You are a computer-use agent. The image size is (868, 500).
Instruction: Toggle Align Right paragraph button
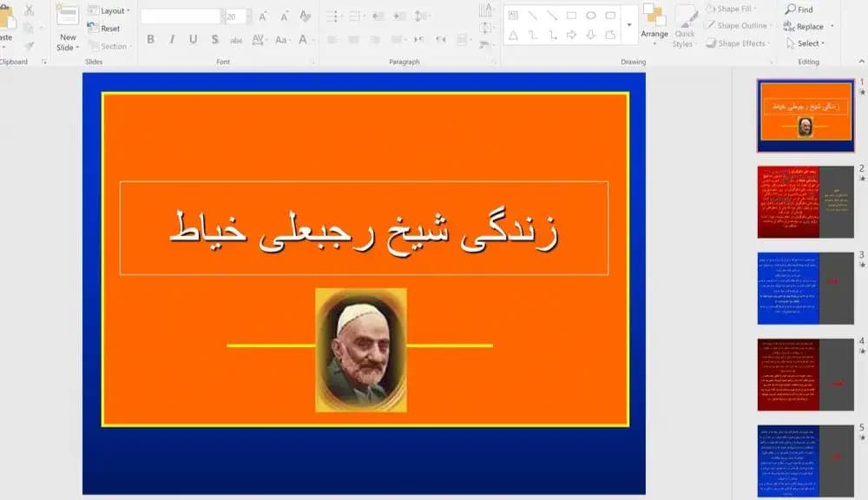(x=375, y=39)
